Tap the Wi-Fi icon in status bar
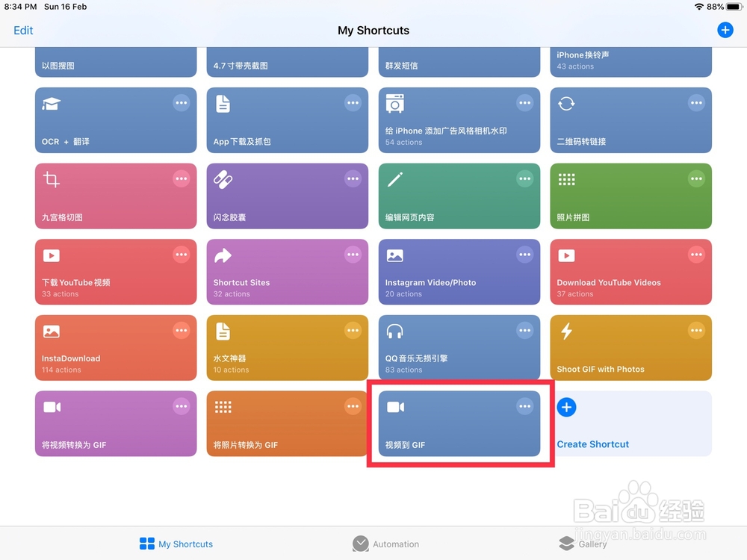This screenshot has height=560, width=747. click(x=699, y=7)
